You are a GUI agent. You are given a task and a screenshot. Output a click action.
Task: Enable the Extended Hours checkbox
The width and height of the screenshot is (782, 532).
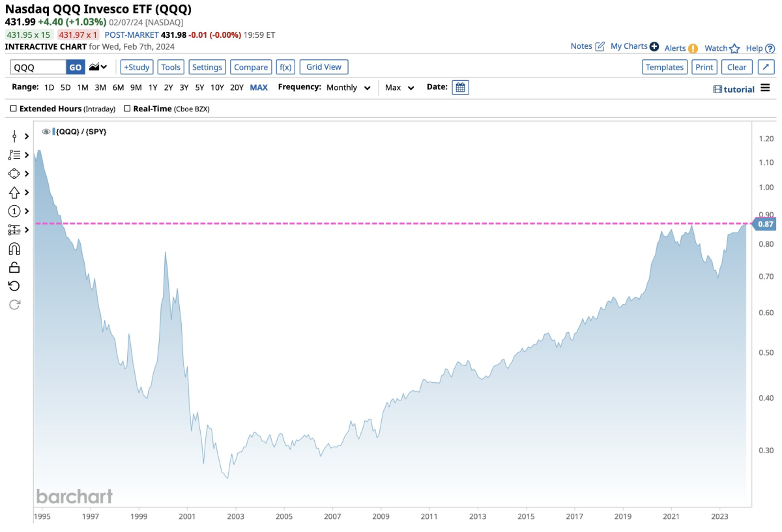click(13, 109)
